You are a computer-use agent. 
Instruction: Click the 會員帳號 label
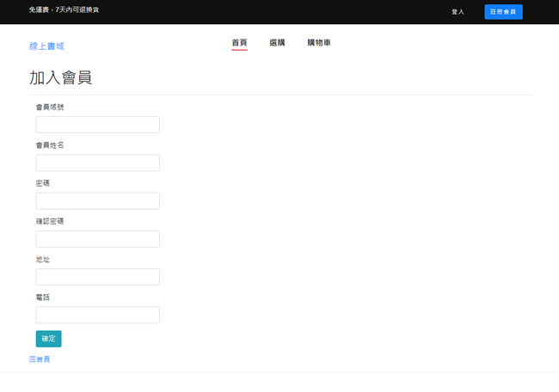pos(50,107)
